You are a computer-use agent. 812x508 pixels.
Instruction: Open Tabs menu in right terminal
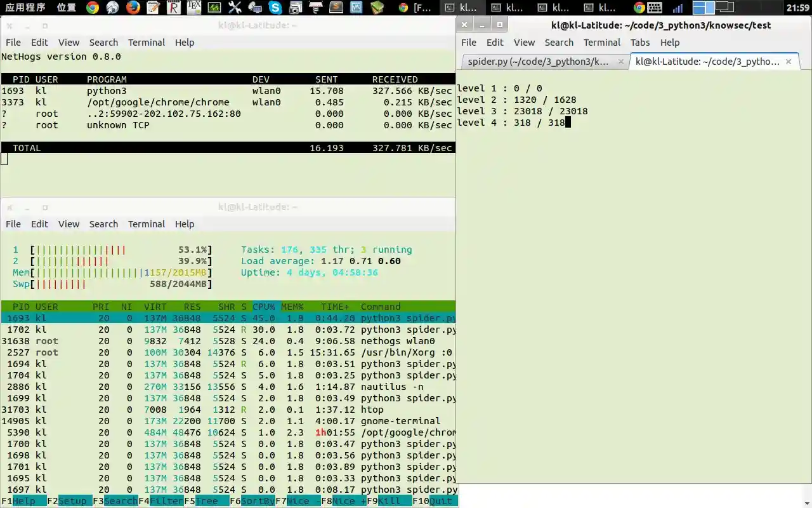click(639, 43)
